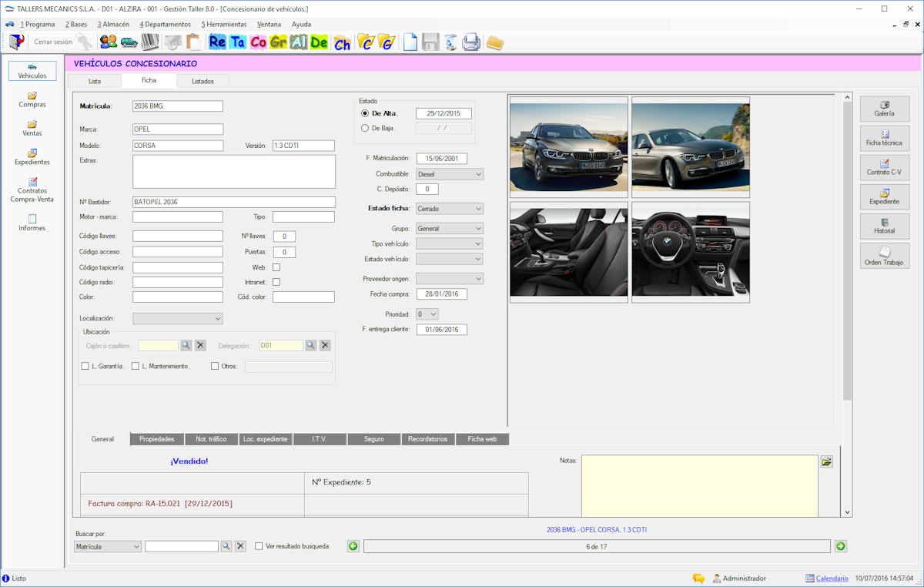Enable the Otros checkbox

[215, 367]
